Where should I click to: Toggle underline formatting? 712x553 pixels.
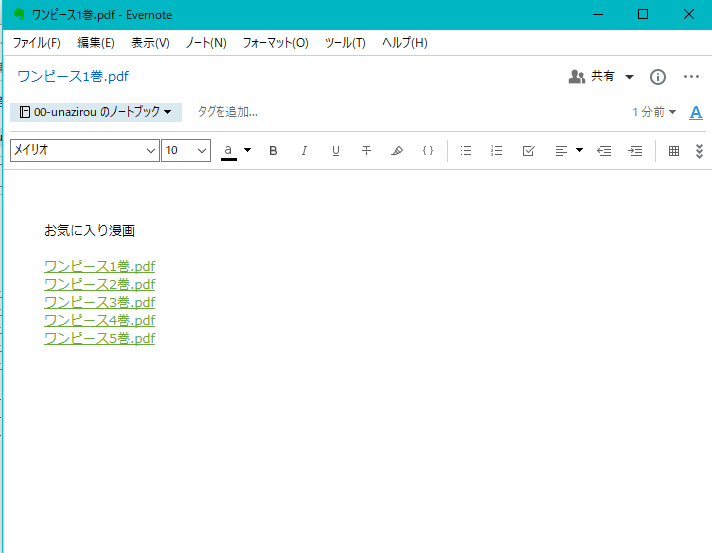tap(336, 150)
